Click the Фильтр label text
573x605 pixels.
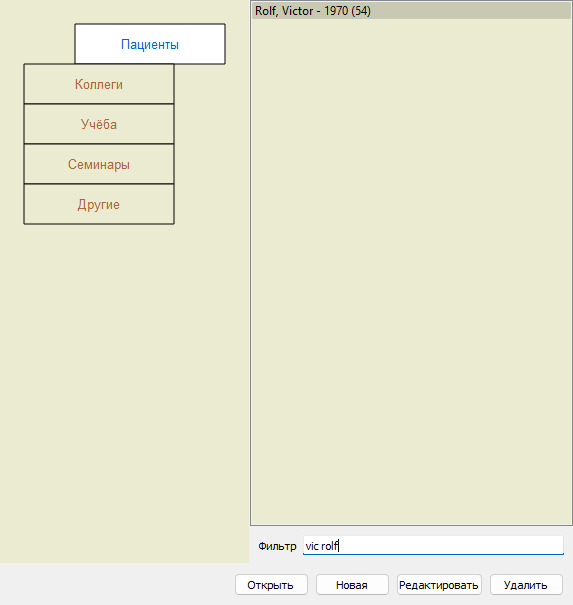(x=277, y=546)
